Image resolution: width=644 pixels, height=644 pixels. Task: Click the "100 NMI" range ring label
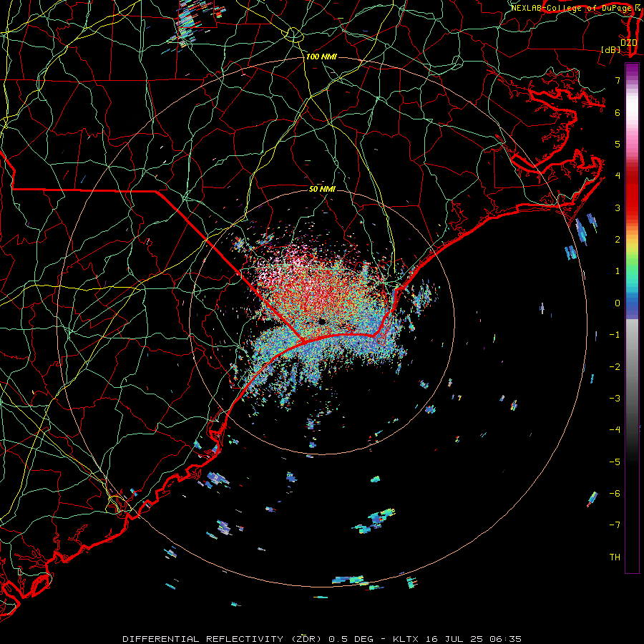point(321,57)
